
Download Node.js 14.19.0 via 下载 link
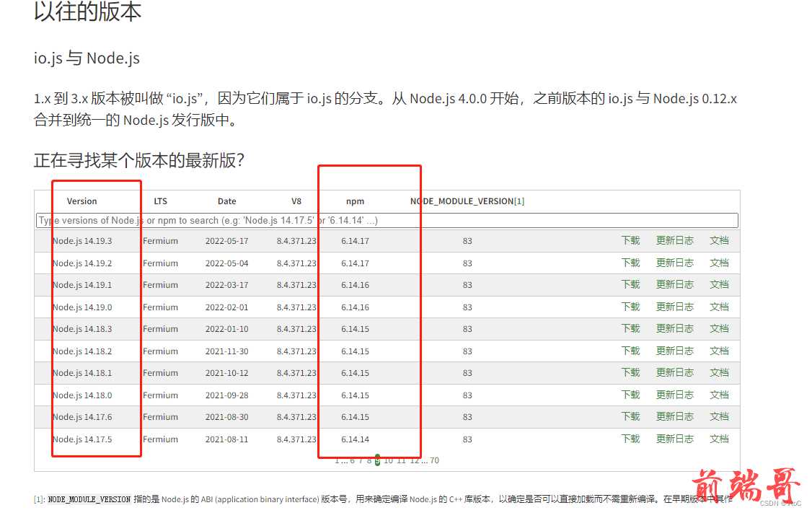point(631,307)
